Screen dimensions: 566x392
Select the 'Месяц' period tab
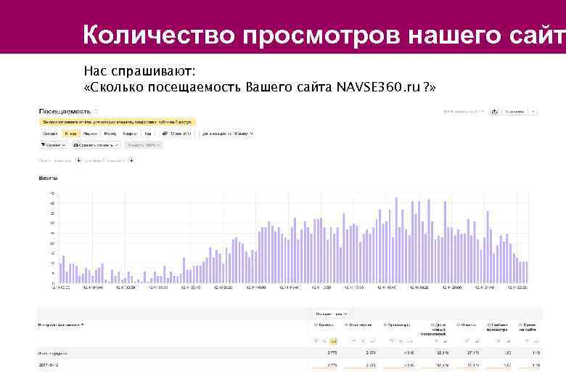click(110, 134)
